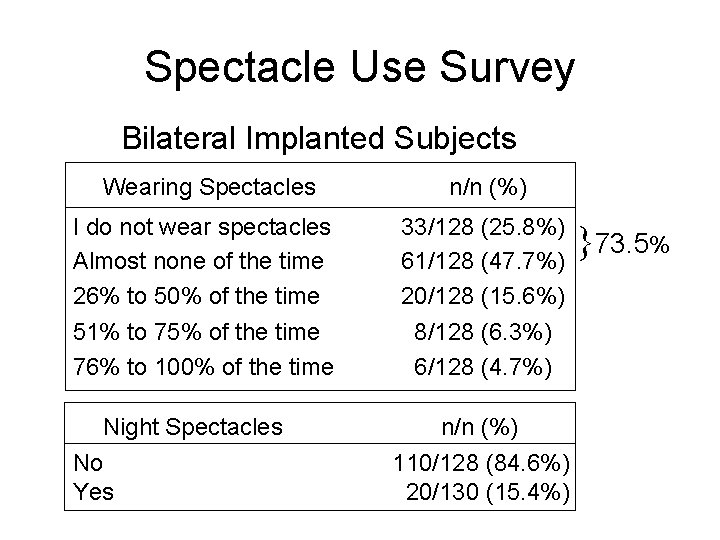The width and height of the screenshot is (720, 540).
Task: Click the 6/128 (4.7%) value
Action: coord(483,367)
